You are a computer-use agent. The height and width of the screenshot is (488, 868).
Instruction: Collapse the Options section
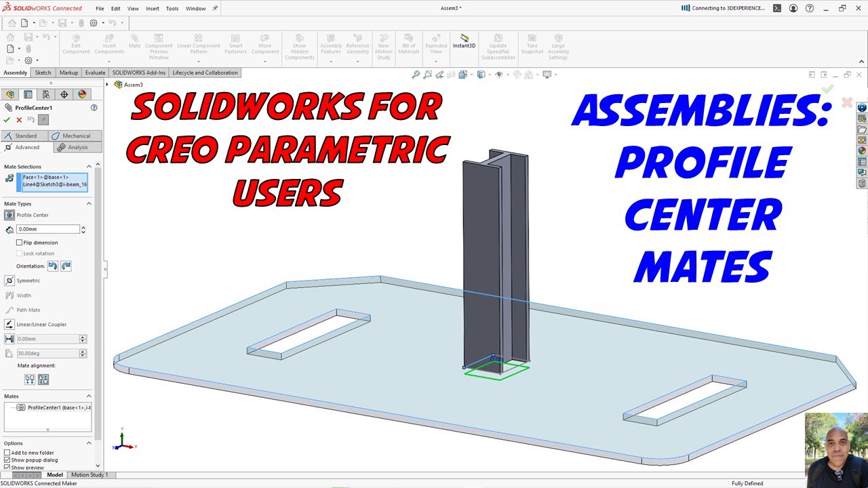[x=88, y=443]
